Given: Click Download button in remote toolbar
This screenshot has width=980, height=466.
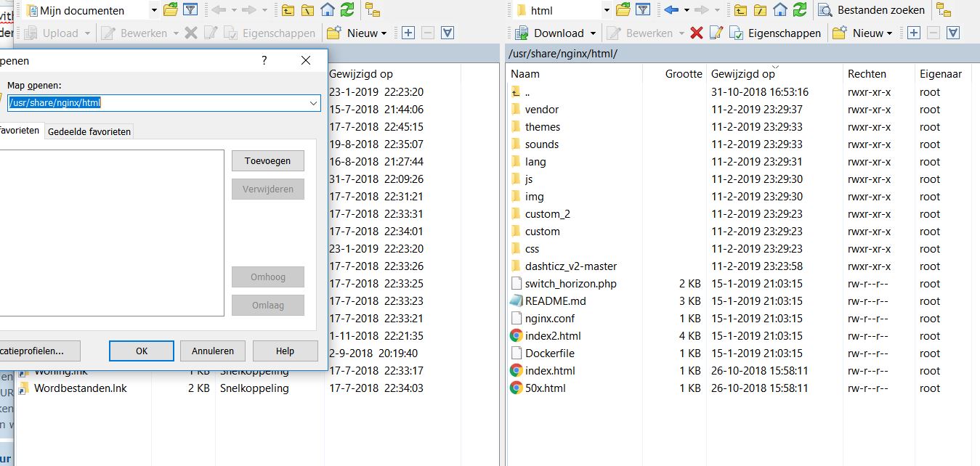Looking at the screenshot, I should pos(550,33).
